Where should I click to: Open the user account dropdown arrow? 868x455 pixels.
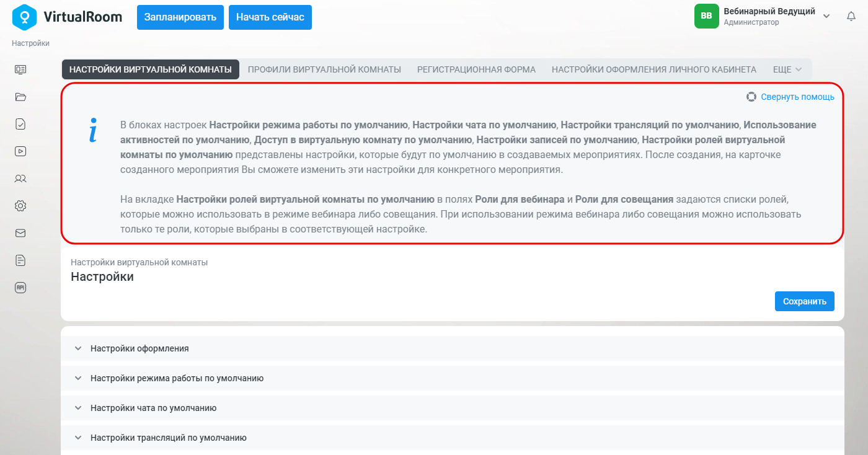(826, 17)
